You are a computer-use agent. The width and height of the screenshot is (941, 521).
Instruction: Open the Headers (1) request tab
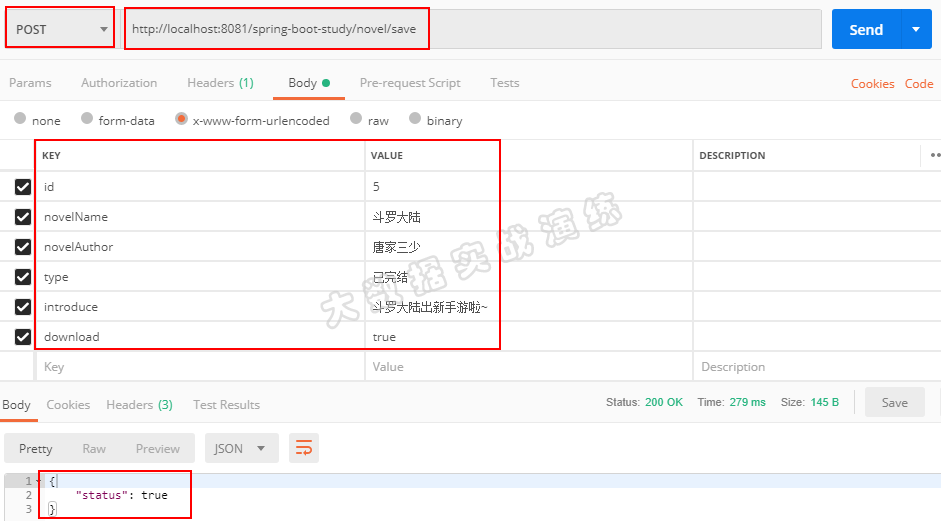(220, 83)
